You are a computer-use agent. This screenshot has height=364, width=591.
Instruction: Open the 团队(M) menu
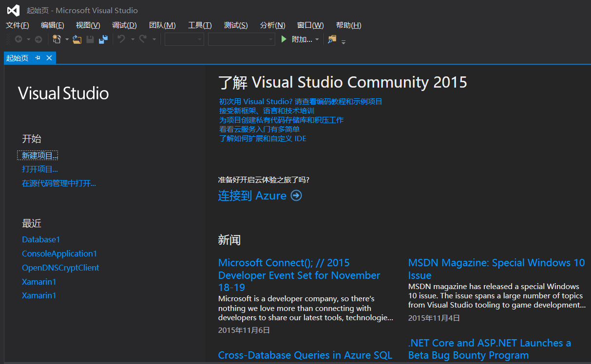click(x=162, y=25)
